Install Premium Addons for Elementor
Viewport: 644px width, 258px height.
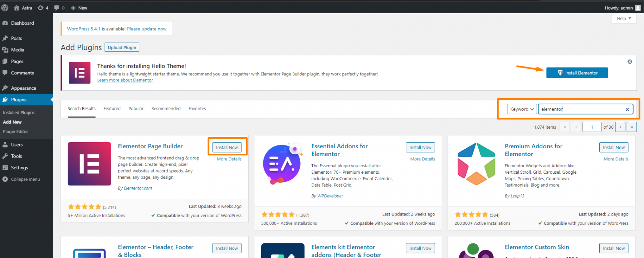click(614, 147)
